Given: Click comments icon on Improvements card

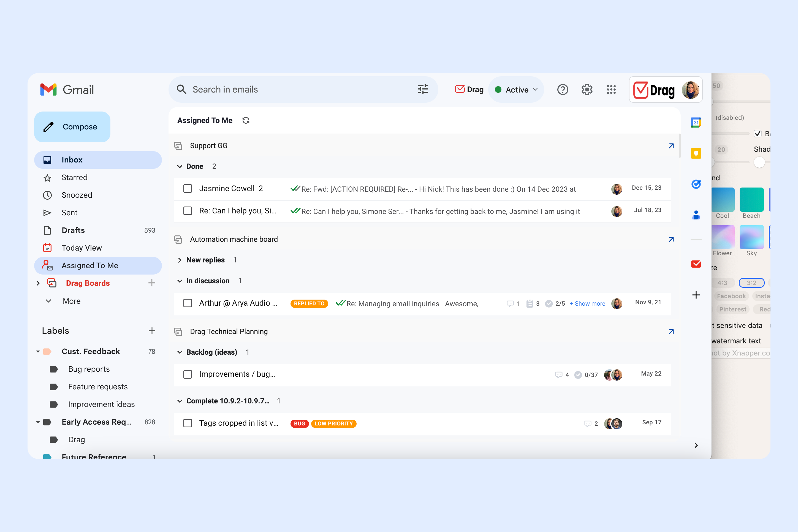Looking at the screenshot, I should [x=558, y=374].
